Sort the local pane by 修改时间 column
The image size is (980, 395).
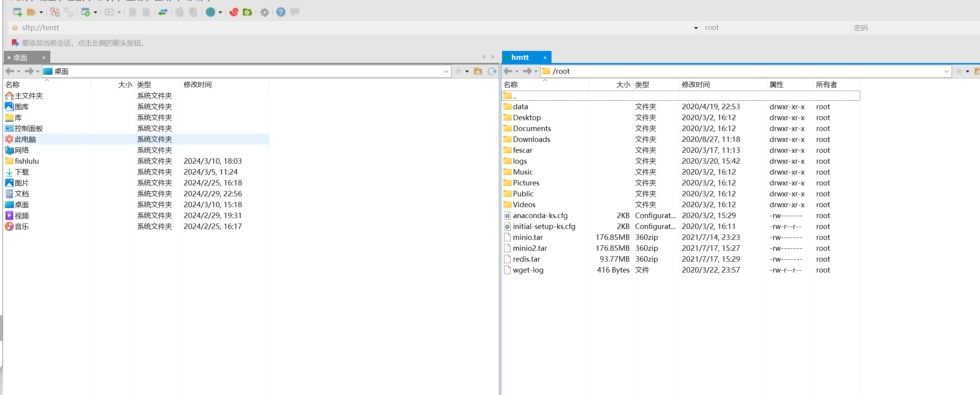[225, 84]
